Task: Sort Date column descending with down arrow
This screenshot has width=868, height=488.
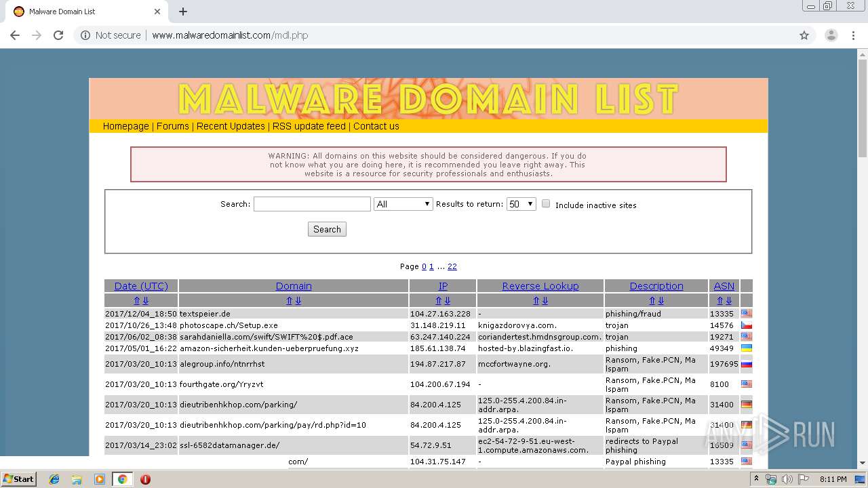Action: pos(145,300)
